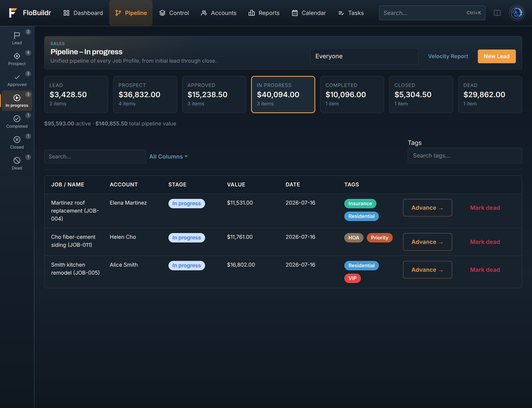The image size is (532, 408).
Task: Click the VIP tag on Smith row
Action: pyautogui.click(x=352, y=278)
